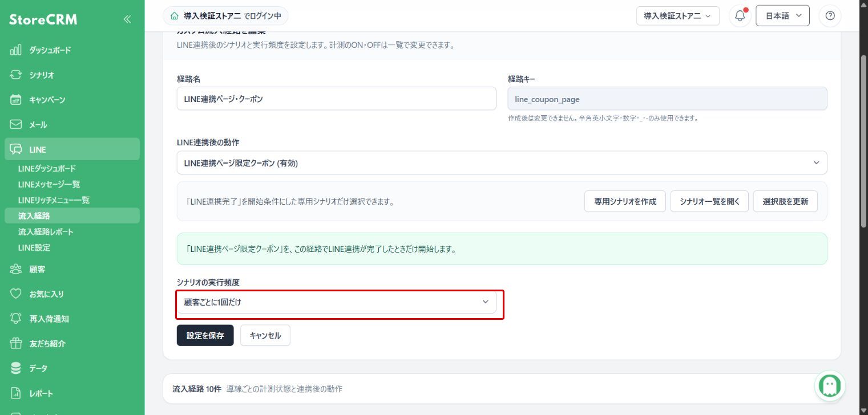868x415 pixels.
Task: Open LINEダッシュボード in the sidebar
Action: 47,169
